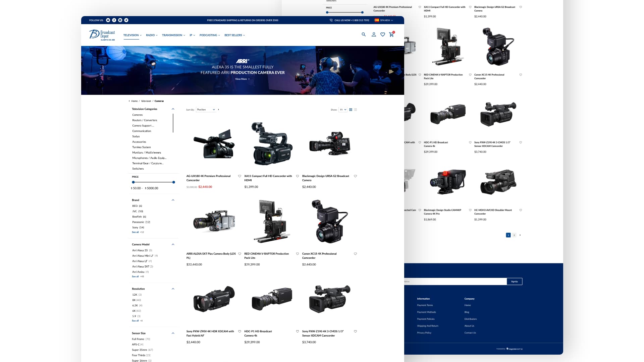Click the Broadcast Depot logo
Viewport: 644px width, 362px height.
[102, 35]
